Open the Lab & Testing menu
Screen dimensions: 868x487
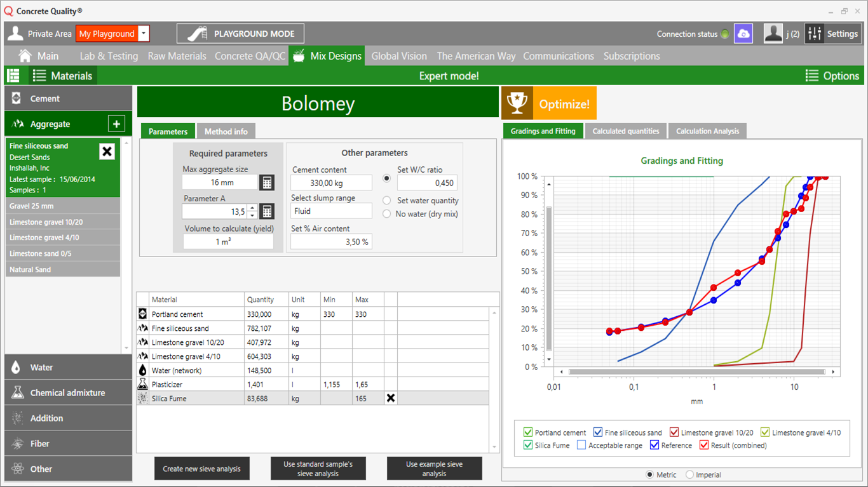pyautogui.click(x=109, y=56)
